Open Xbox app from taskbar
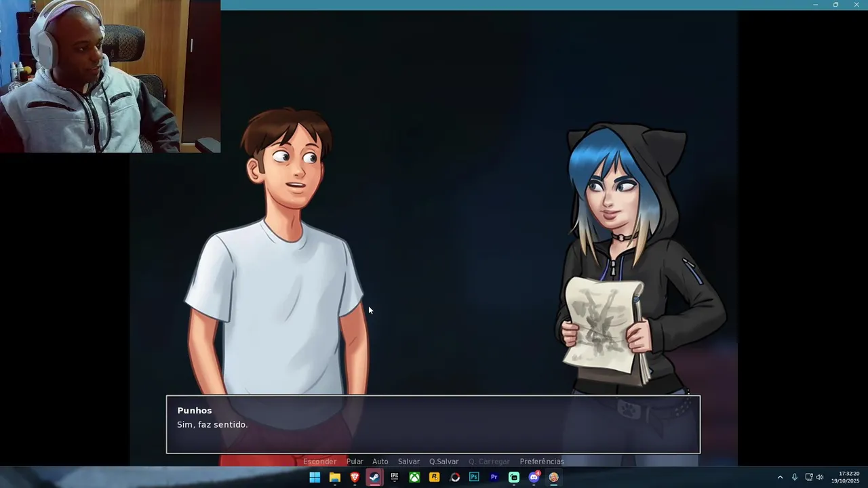Image resolution: width=868 pixels, height=488 pixels. coord(414,477)
